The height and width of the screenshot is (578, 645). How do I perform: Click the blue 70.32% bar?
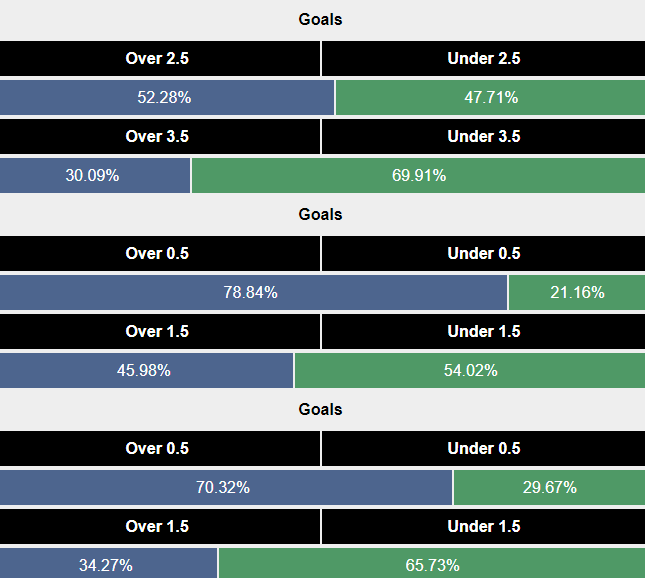(x=224, y=487)
